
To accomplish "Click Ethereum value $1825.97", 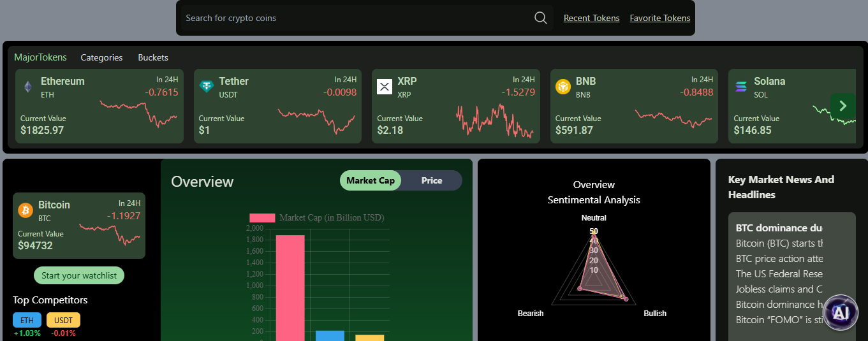I will click(42, 130).
